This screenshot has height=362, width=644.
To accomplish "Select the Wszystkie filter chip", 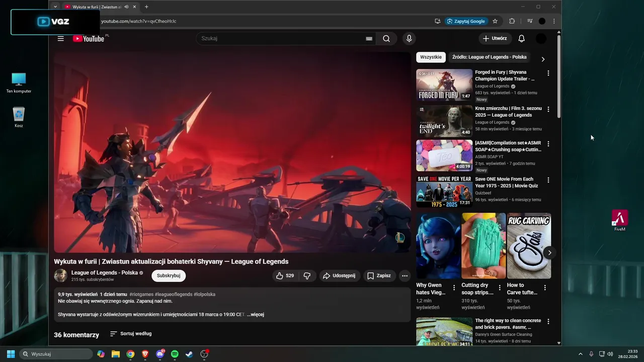I will [431, 57].
